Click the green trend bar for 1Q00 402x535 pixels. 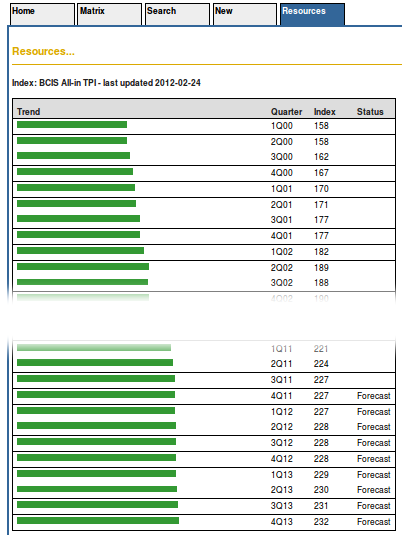(72, 125)
